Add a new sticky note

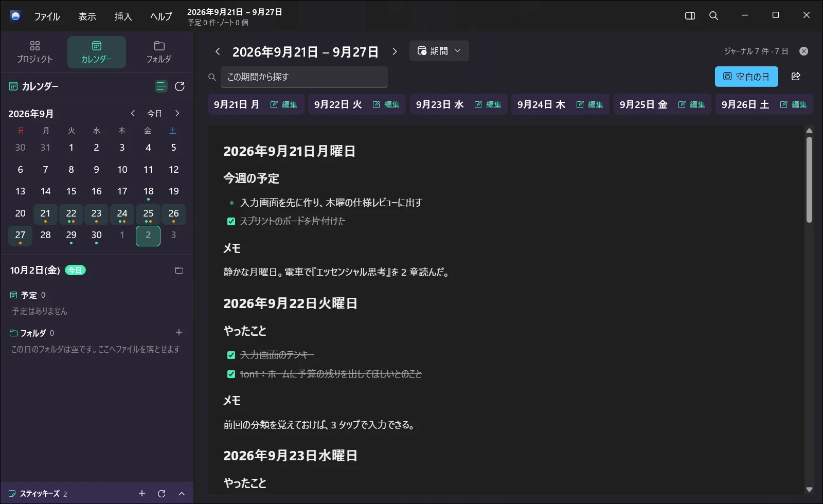click(x=142, y=494)
